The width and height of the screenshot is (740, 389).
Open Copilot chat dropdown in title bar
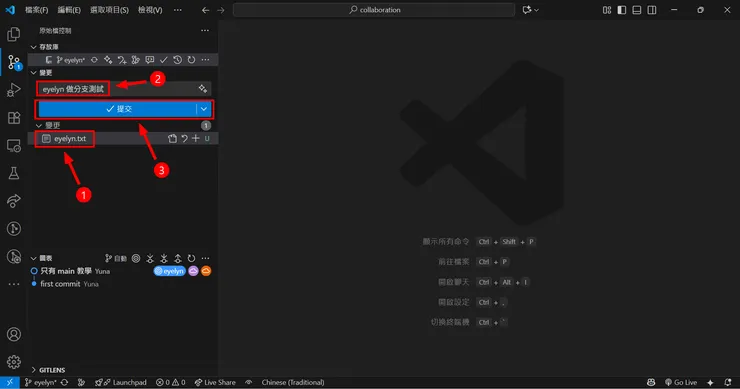point(530,10)
